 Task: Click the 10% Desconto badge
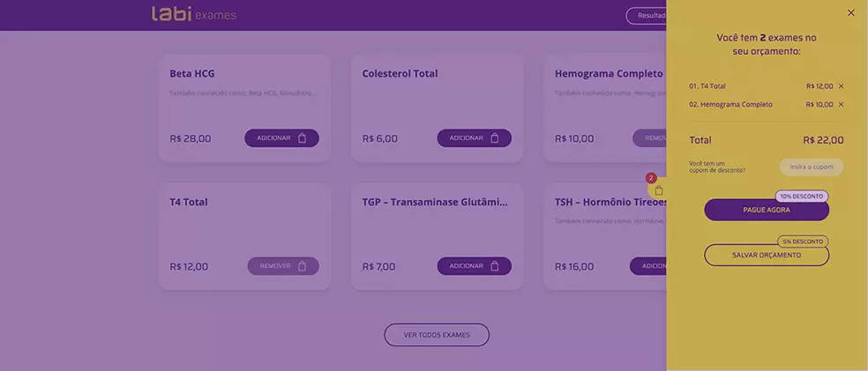(x=802, y=197)
